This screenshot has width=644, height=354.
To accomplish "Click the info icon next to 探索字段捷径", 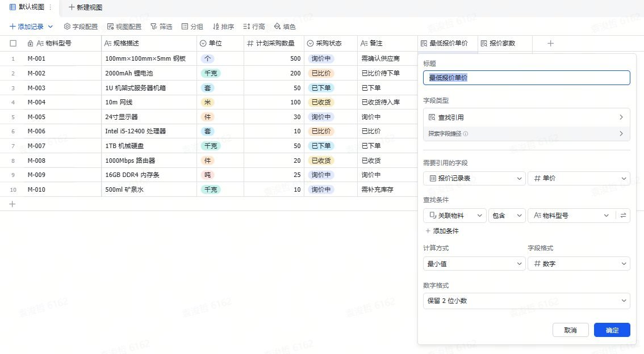I will pyautogui.click(x=465, y=134).
